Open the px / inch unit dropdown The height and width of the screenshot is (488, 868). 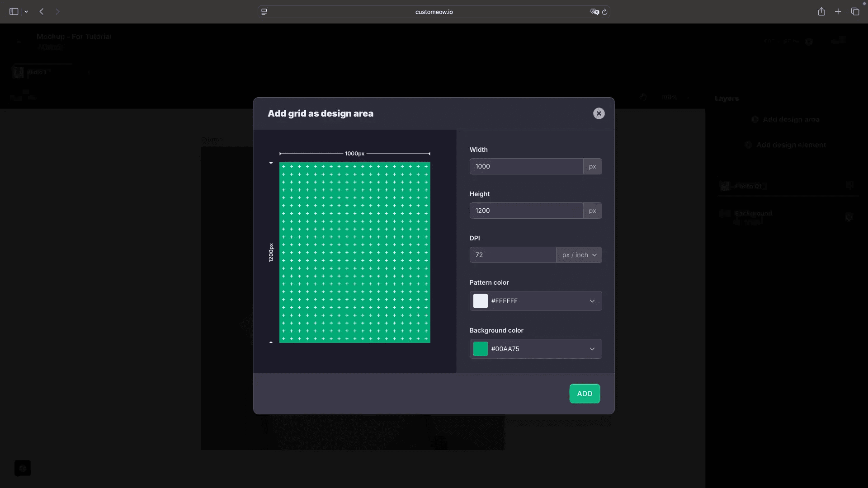click(x=579, y=255)
